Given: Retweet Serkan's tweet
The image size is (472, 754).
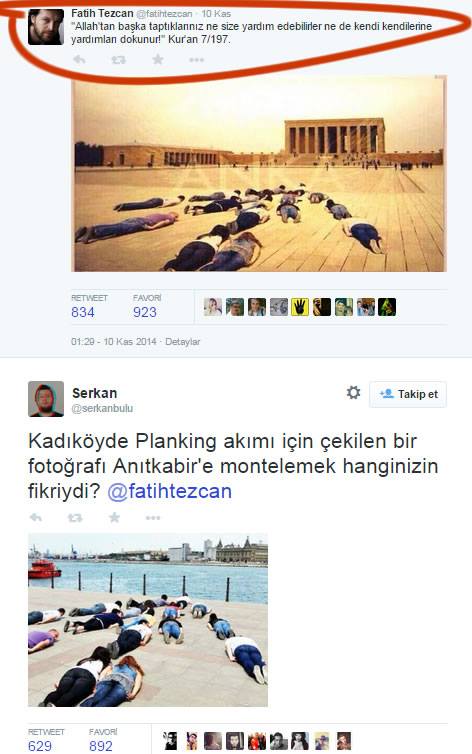Looking at the screenshot, I should coord(75,518).
